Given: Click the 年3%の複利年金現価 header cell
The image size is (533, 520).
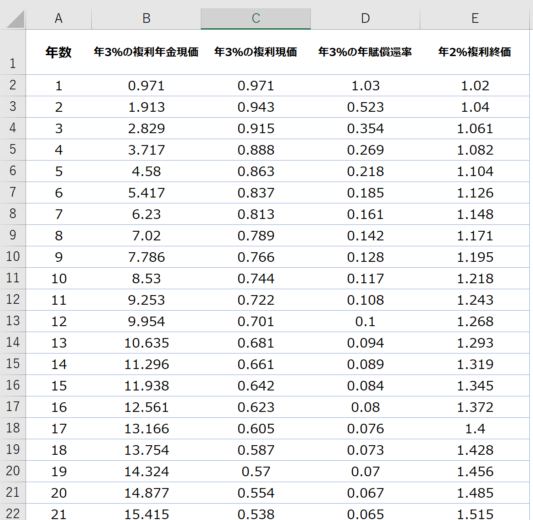Looking at the screenshot, I should [x=146, y=52].
